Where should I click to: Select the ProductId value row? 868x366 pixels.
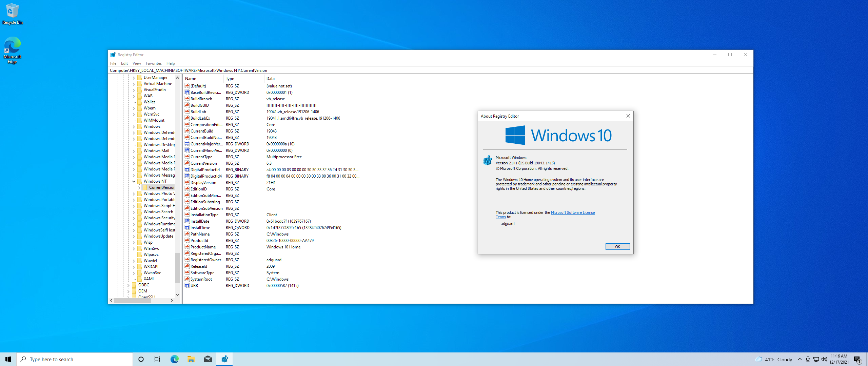(272, 240)
